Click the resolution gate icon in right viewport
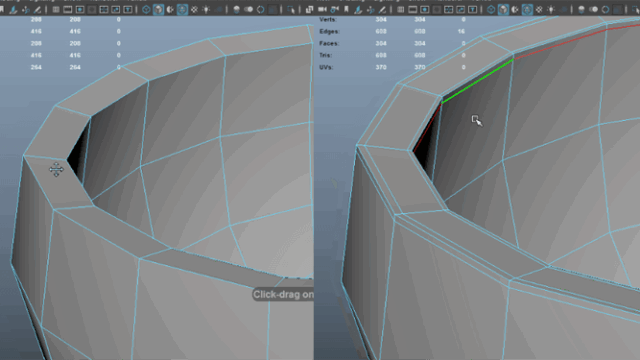Image resolution: width=640 pixels, height=360 pixels. [424, 9]
